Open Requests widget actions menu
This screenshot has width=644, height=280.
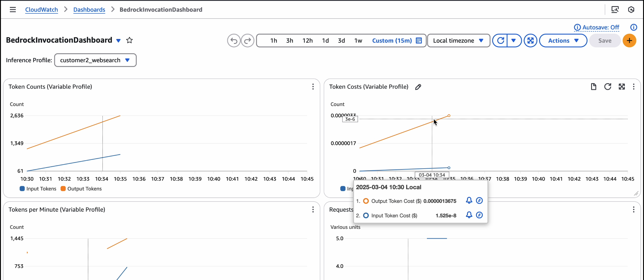(x=634, y=210)
